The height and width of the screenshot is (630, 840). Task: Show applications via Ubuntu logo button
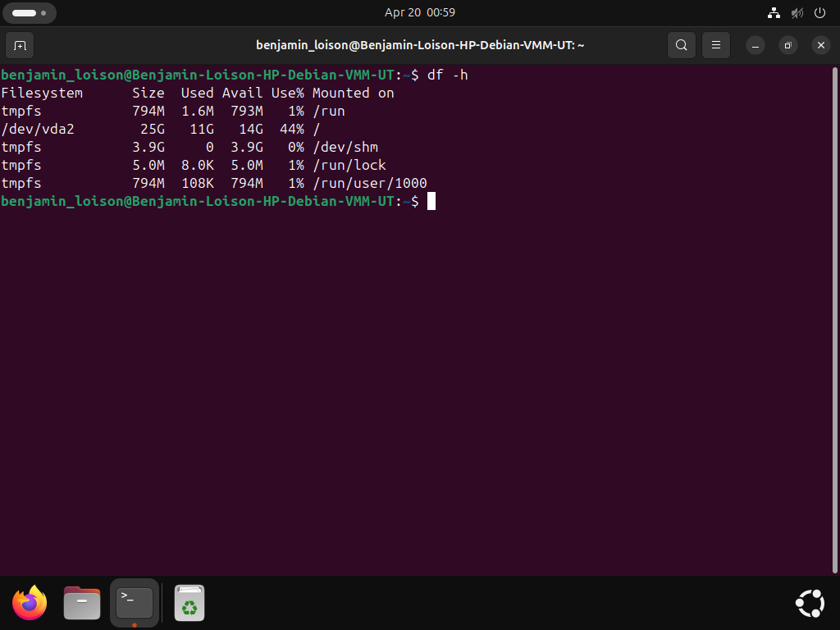click(x=810, y=603)
